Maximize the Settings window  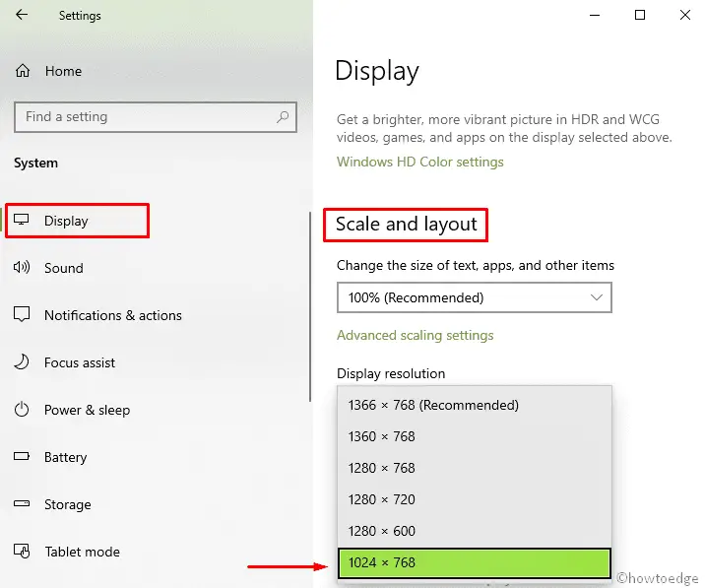click(x=640, y=15)
